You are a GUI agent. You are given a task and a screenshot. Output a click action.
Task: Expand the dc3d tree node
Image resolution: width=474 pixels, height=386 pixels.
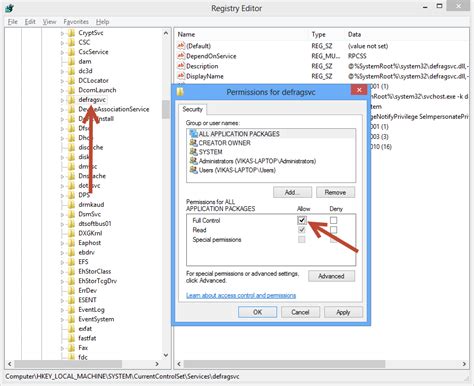[62, 71]
